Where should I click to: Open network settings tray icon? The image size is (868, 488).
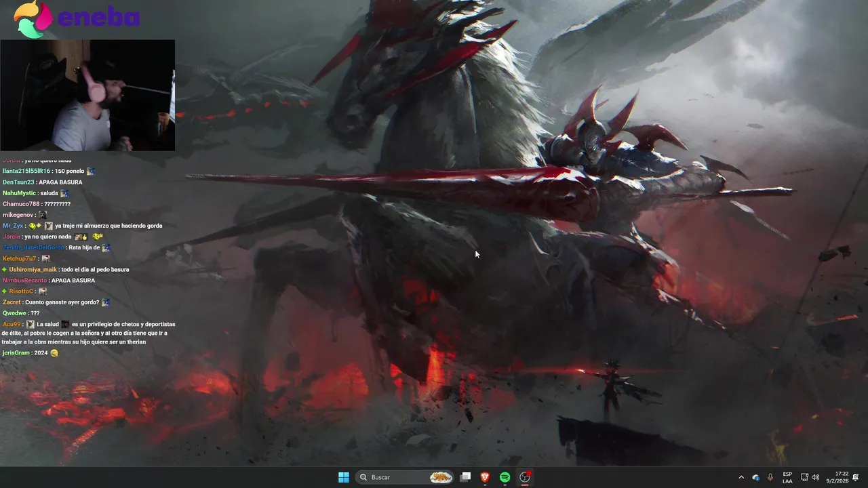804,477
